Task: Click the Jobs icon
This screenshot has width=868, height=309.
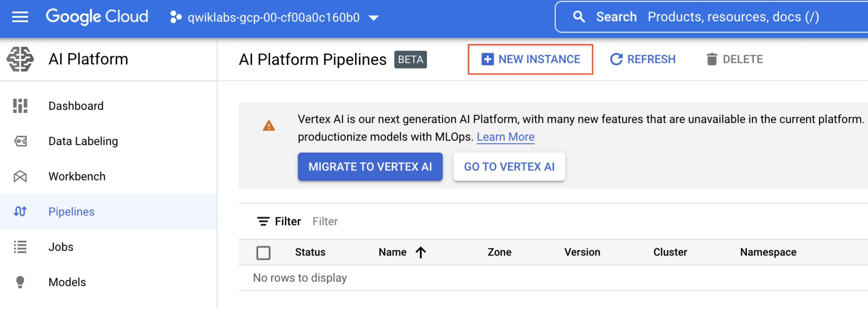Action: tap(20, 246)
